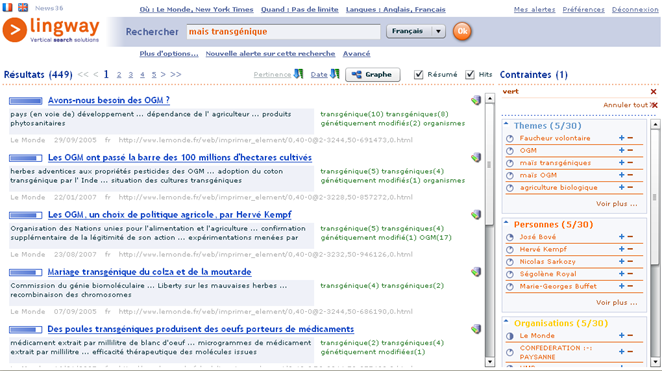
Task: Open document icon for 100 millions d'hectares result
Action: tap(476, 157)
